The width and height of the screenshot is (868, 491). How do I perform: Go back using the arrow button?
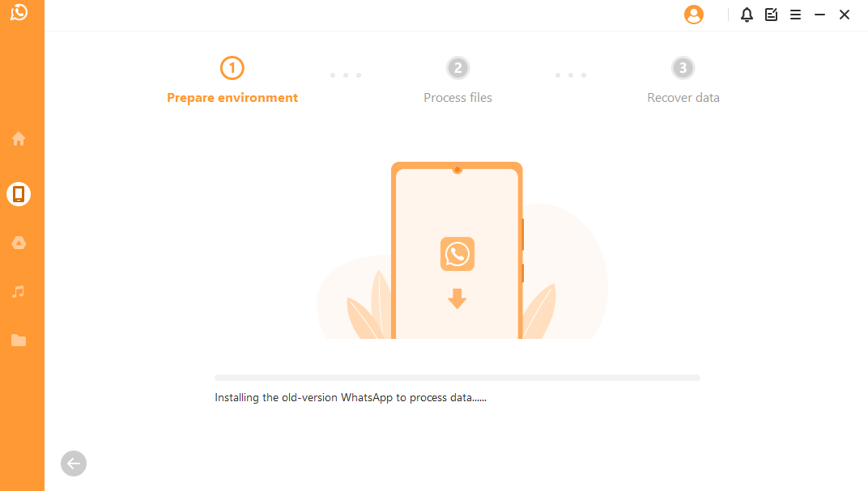click(x=74, y=463)
